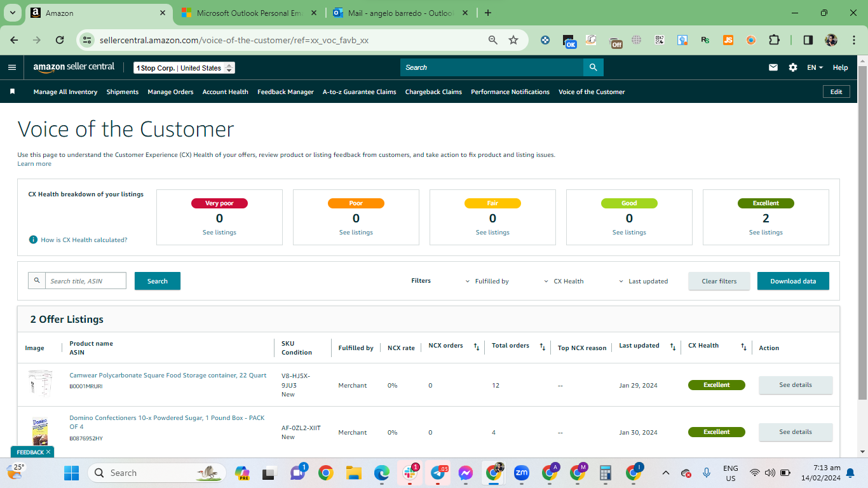Screen dimensions: 868x488
Task: See details for the Camwear container listing
Action: click(796, 385)
